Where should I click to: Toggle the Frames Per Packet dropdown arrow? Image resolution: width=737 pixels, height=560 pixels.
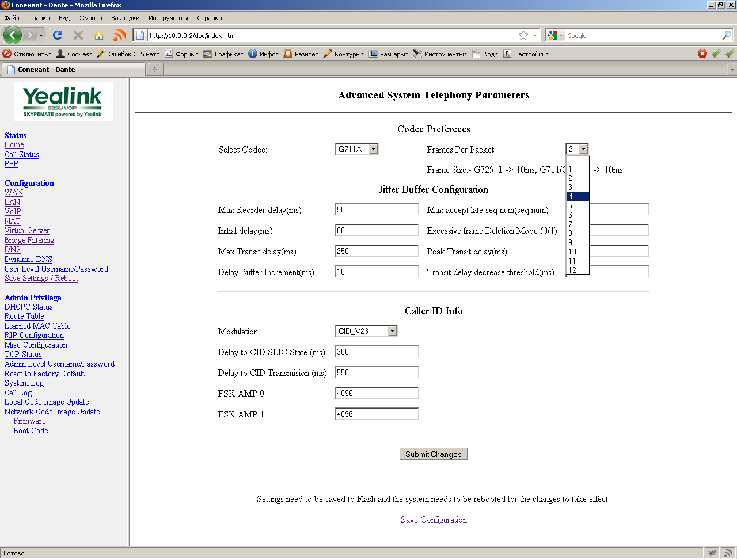click(583, 149)
